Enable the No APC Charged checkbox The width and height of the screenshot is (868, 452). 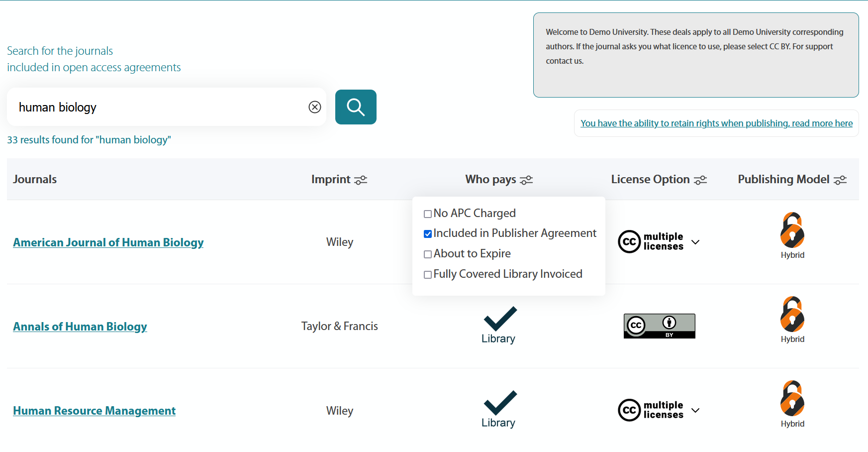(x=428, y=214)
